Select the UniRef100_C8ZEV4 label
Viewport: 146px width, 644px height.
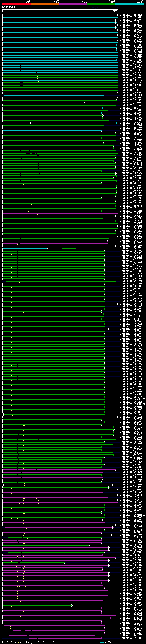[x=131, y=590]
